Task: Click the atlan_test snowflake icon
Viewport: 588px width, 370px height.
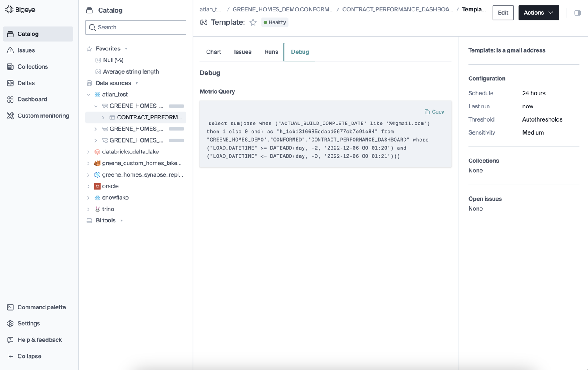Action: [x=97, y=95]
